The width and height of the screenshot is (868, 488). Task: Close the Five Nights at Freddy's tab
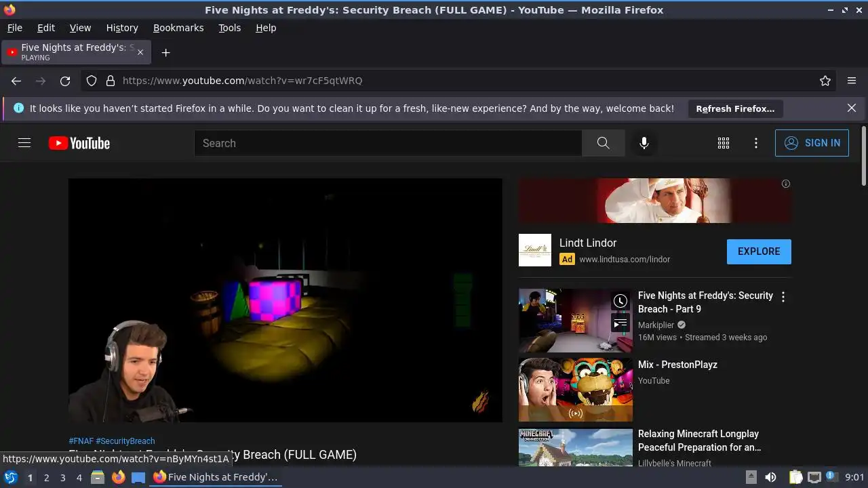(x=140, y=52)
